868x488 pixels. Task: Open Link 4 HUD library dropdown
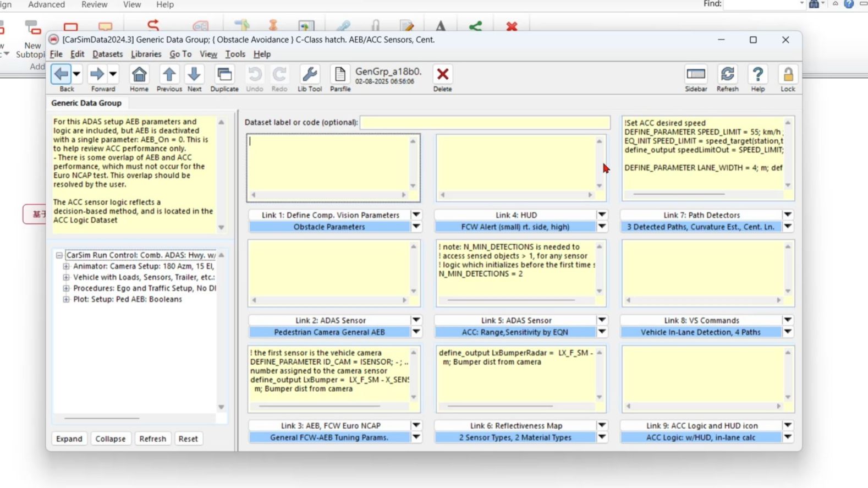(602, 215)
